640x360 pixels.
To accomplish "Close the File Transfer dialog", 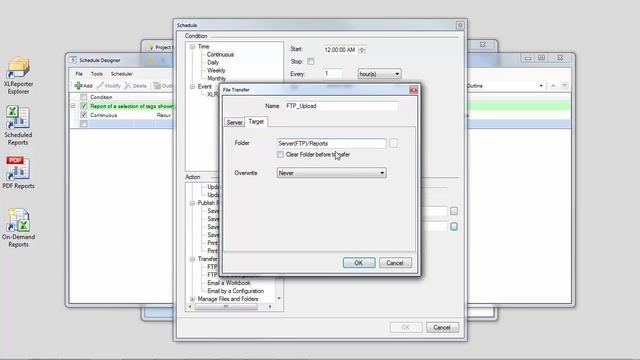I will 413,90.
